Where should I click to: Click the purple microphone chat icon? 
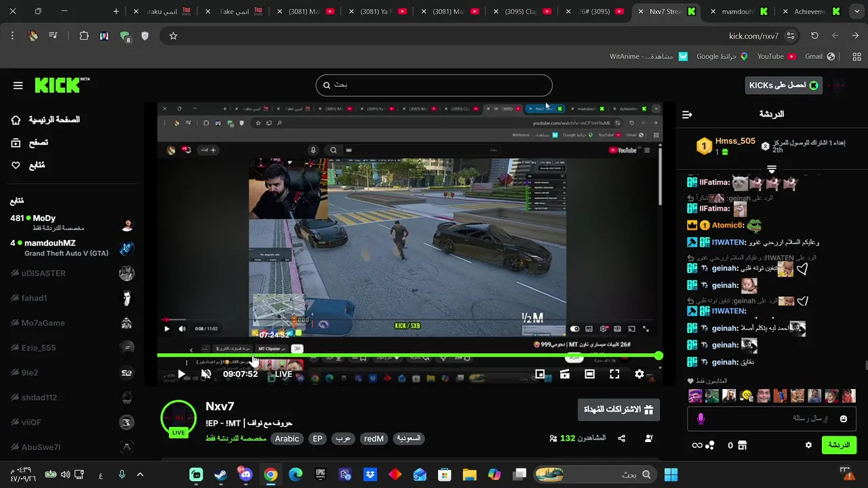[701, 419]
